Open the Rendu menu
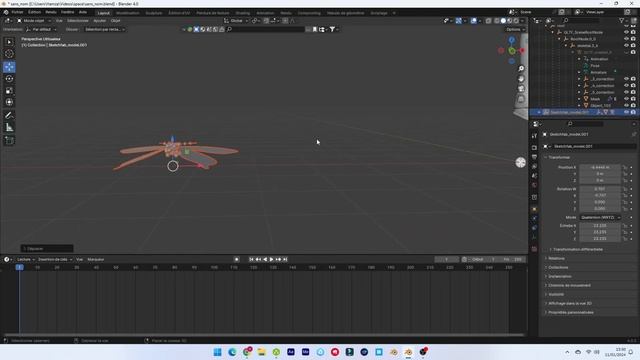The height and width of the screenshot is (360, 640). click(51, 12)
